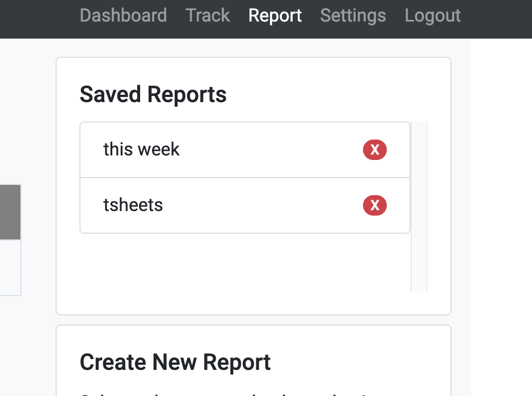Load the "this week" saved report
The height and width of the screenshot is (396, 532).
[x=141, y=149]
